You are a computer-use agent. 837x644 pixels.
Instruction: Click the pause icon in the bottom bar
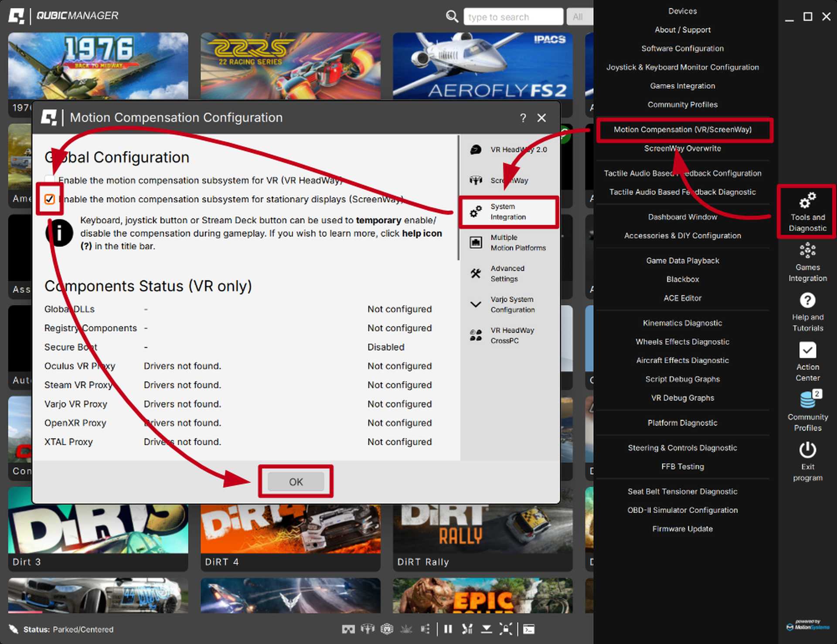coord(448,629)
